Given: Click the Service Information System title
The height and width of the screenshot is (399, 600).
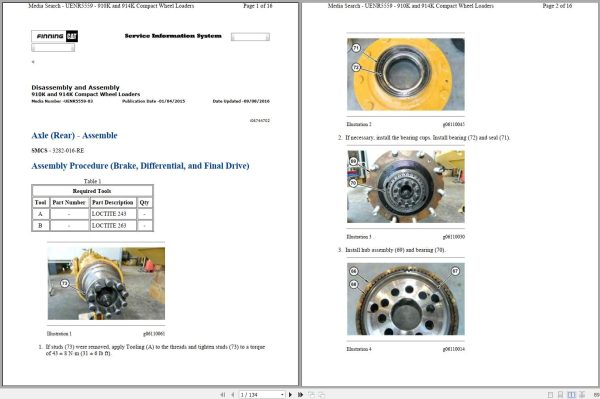Looking at the screenshot, I should click(x=173, y=36).
